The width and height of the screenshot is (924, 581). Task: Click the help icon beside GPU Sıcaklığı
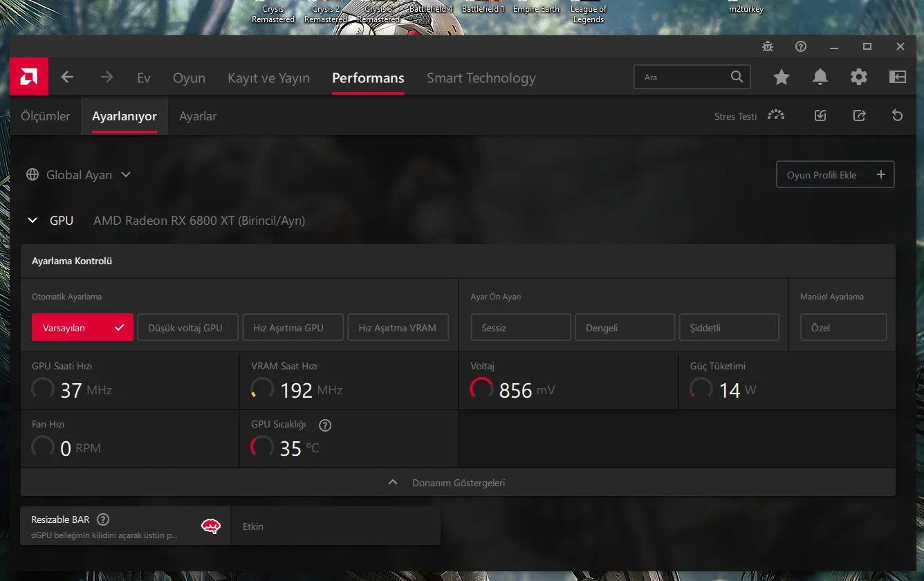[x=325, y=425]
